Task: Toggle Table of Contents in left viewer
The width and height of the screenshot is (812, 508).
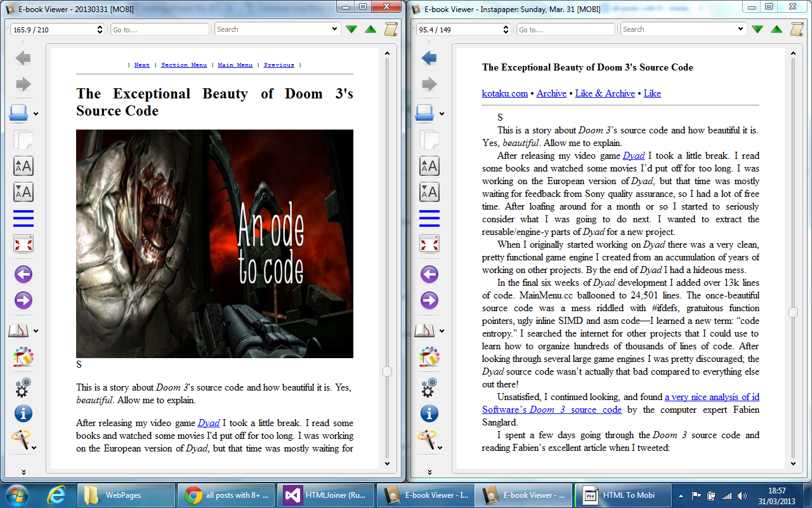Action: tap(23, 218)
